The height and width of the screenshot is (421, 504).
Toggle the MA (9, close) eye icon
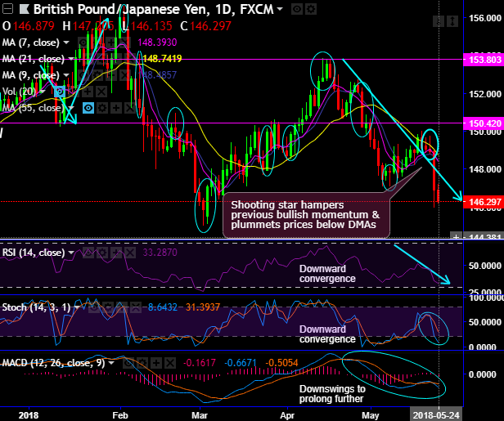(x=83, y=75)
